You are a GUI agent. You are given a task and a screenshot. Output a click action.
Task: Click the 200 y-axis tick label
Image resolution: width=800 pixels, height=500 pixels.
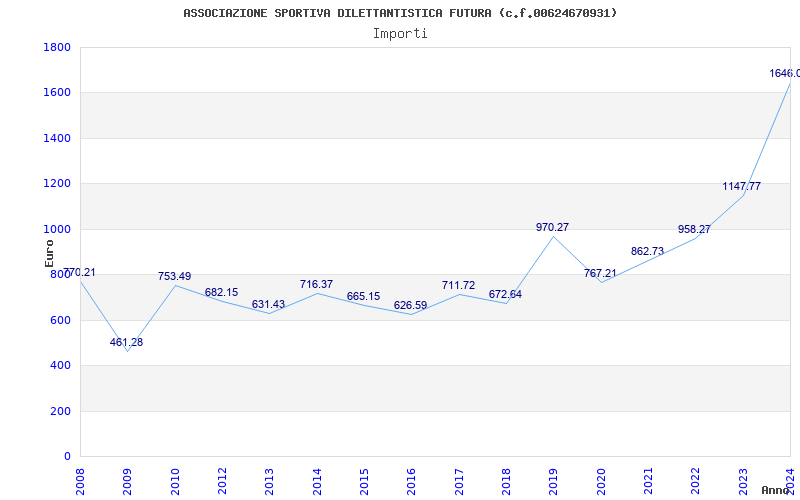(x=60, y=411)
